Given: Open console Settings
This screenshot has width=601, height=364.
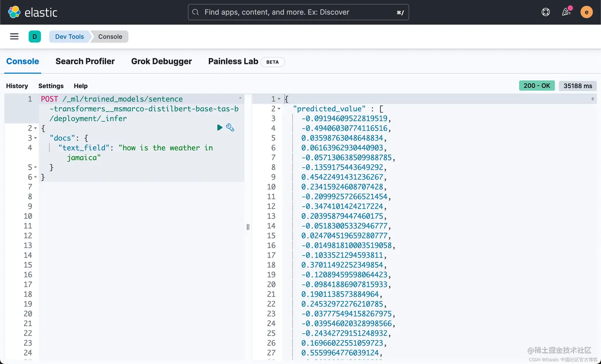Looking at the screenshot, I should coord(51,86).
